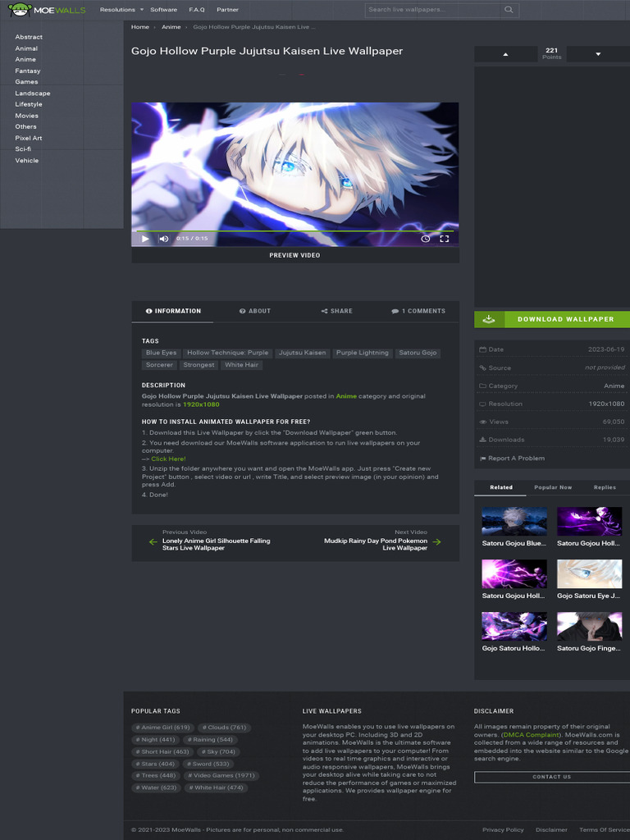Image resolution: width=630 pixels, height=840 pixels.
Task: Click Hollow Technique: Purple tag
Action: pyautogui.click(x=228, y=353)
